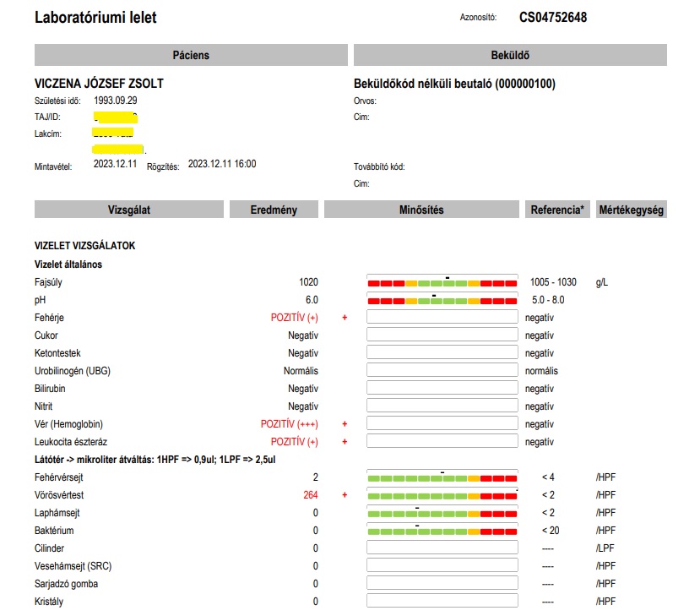
Task: Click the Fajsúly color range bar
Action: [x=442, y=283]
